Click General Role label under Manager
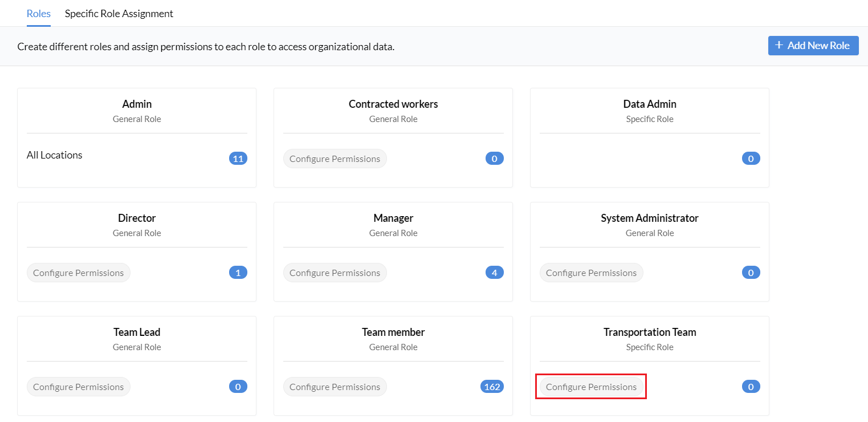 (x=393, y=233)
